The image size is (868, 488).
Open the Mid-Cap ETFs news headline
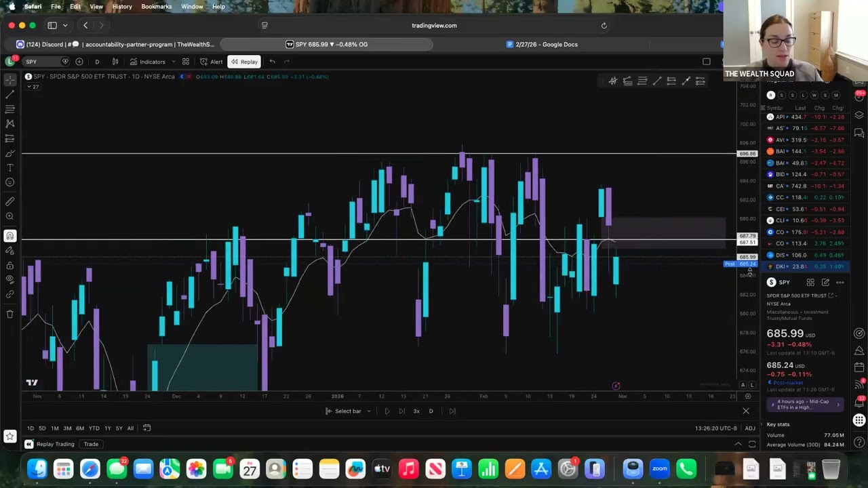(x=806, y=404)
